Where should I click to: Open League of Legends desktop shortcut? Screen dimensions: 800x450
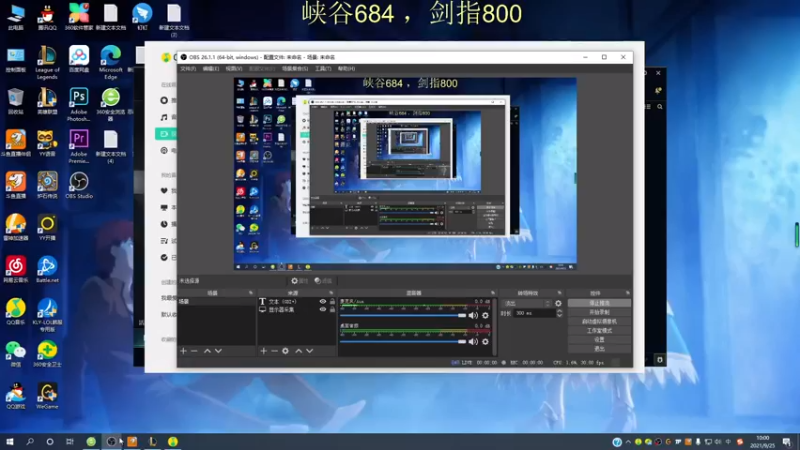coord(47,62)
